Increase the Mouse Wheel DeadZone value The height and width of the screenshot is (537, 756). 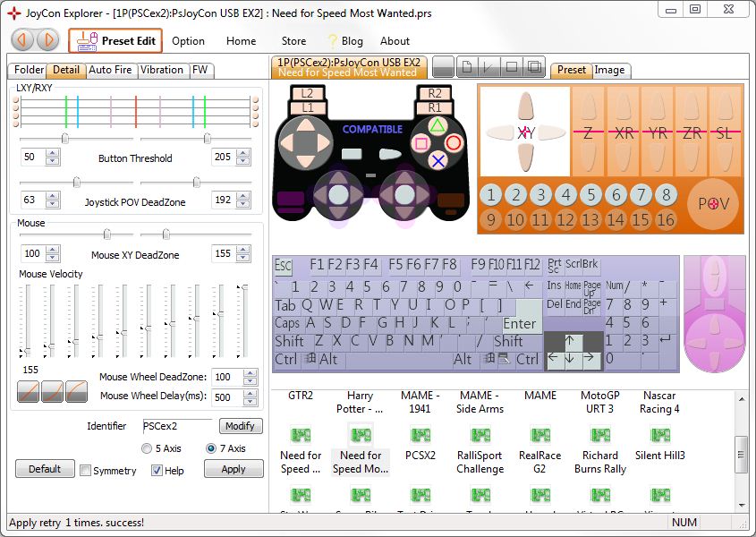[x=250, y=373]
